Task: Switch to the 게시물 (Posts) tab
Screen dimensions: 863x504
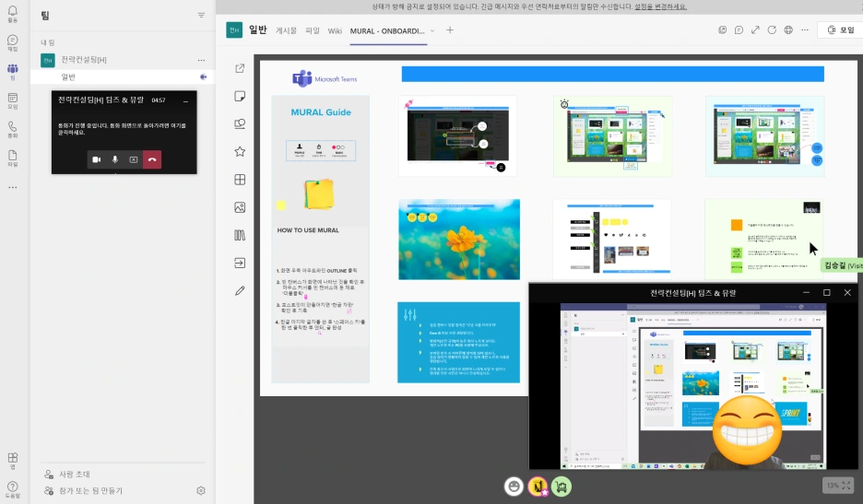Action: pyautogui.click(x=286, y=30)
